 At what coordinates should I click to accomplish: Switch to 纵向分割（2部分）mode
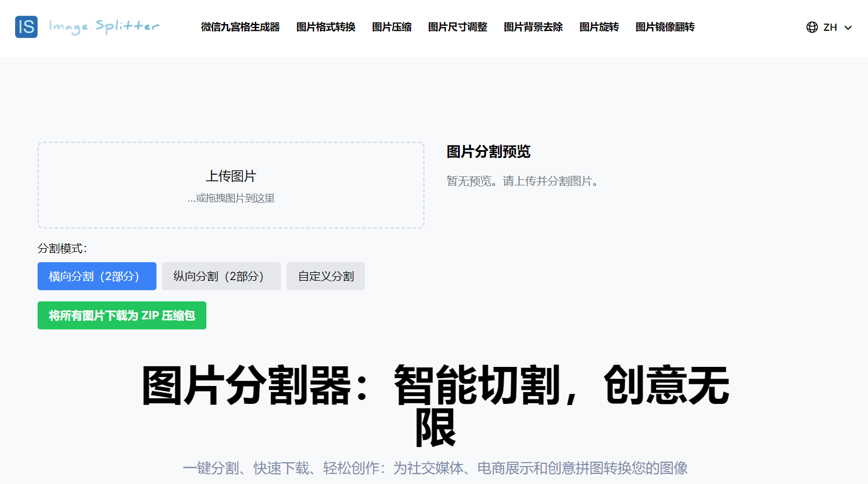pyautogui.click(x=221, y=276)
